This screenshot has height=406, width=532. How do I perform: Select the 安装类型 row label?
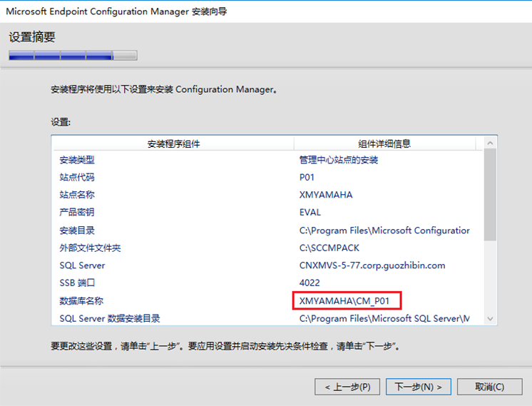tap(77, 160)
